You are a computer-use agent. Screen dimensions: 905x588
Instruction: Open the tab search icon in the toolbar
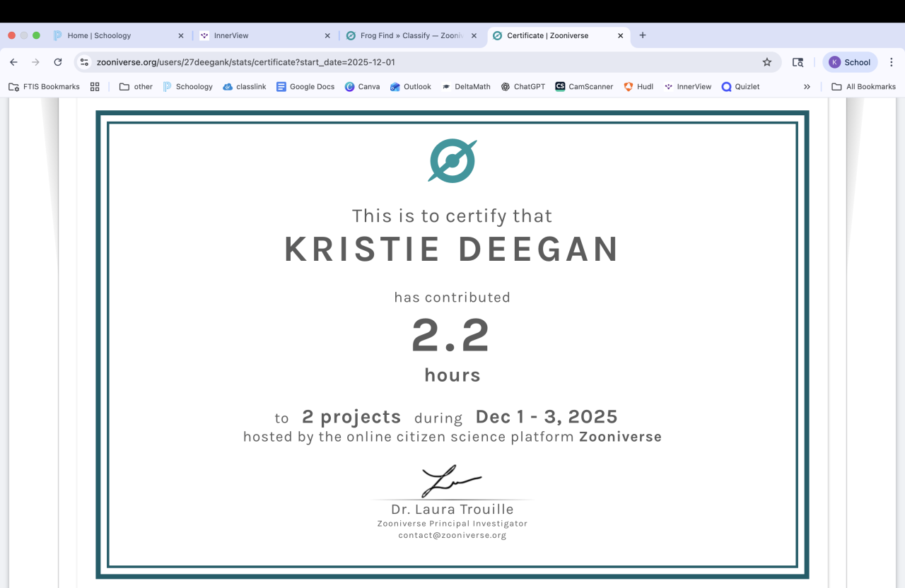pos(798,62)
